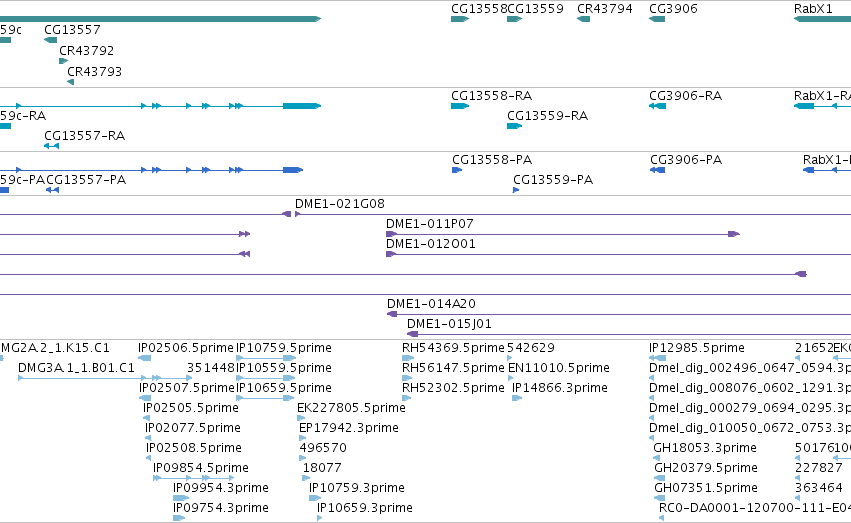
Task: Select the IP10559.5prime EST label
Action: [284, 368]
